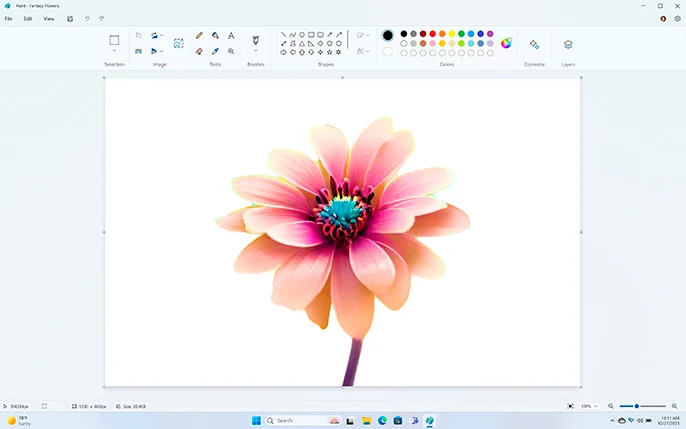Open the shape Fill dropdown
Viewport: 686px width, 429px height.
point(363,51)
